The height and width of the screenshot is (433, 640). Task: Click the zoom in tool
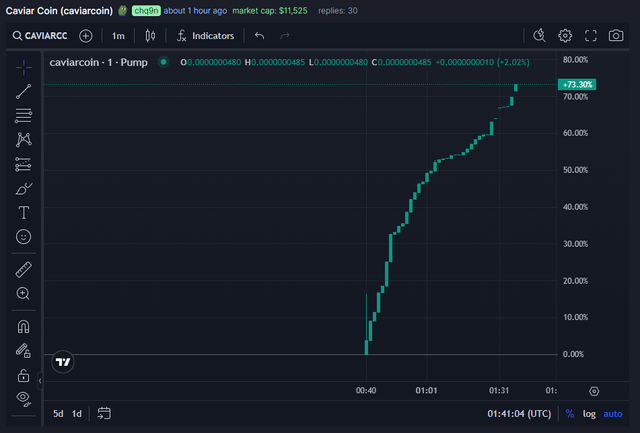coord(24,294)
